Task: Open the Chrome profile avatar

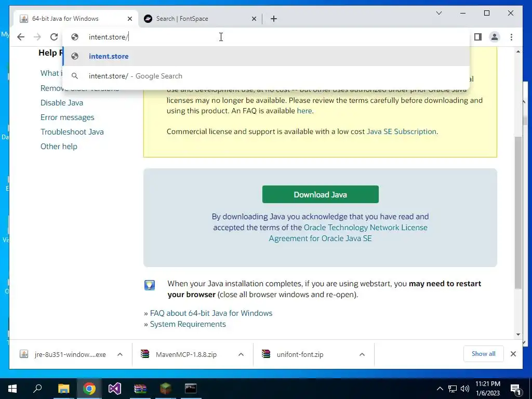Action: point(495,37)
